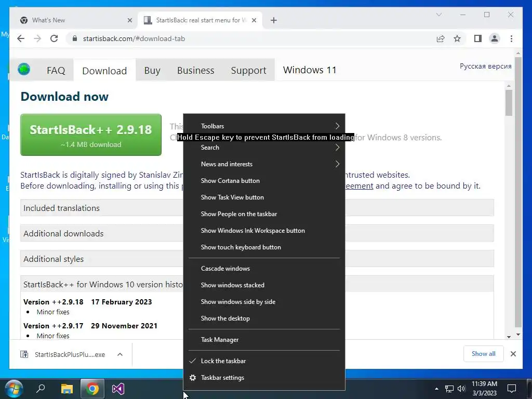Open the Windows 11 tab
The image size is (532, 399).
310,70
